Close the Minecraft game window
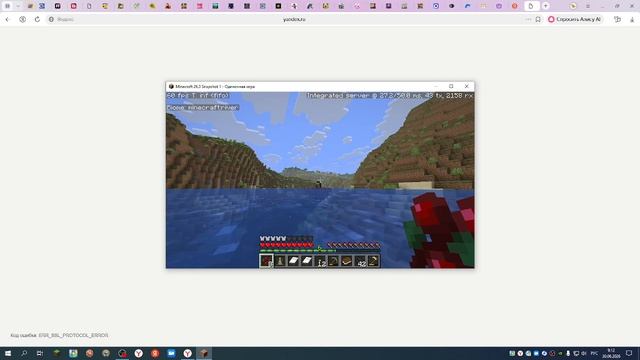The image size is (640, 360). coord(467,87)
